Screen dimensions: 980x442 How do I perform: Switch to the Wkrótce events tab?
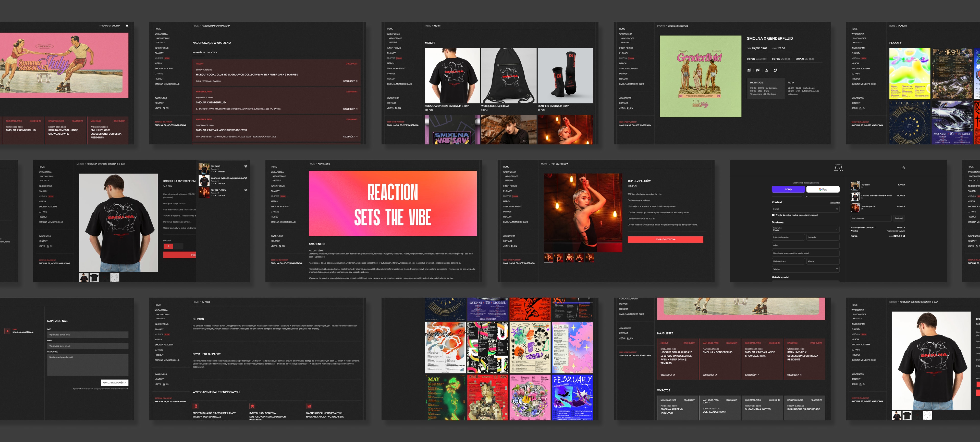212,53
